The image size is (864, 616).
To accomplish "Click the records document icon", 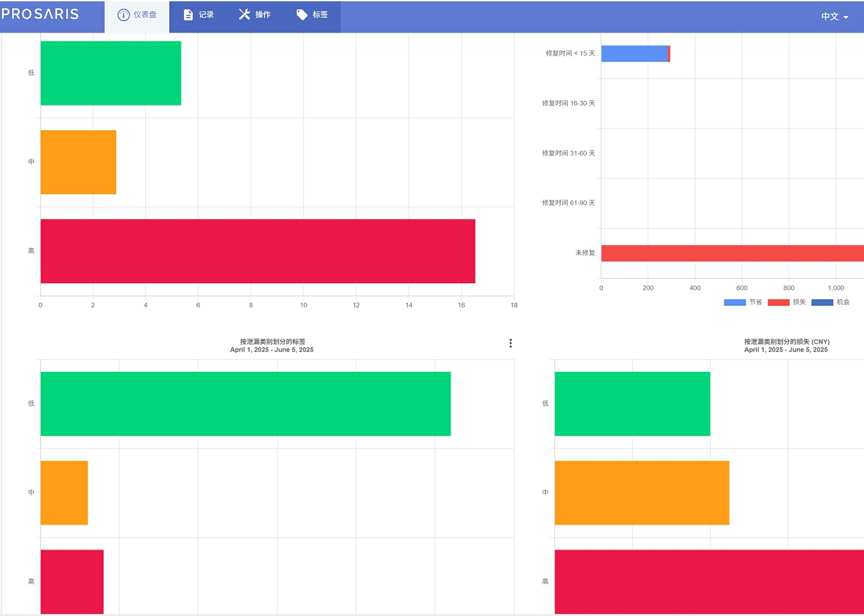I will (189, 15).
